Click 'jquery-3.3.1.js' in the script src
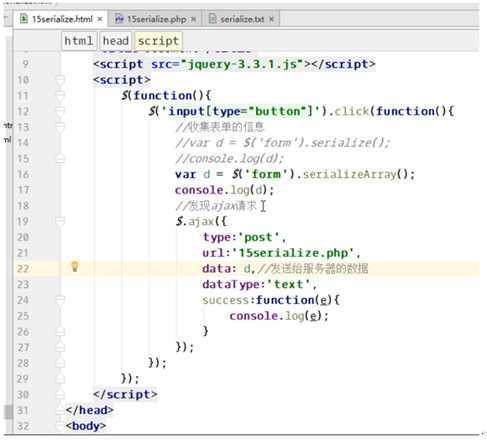Screen dimensions: 487x443 pos(242,64)
